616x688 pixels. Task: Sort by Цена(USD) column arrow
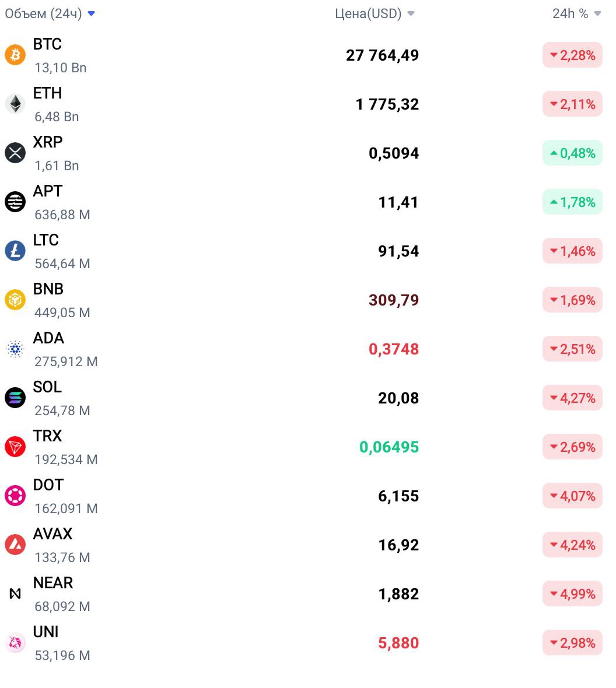coord(411,13)
